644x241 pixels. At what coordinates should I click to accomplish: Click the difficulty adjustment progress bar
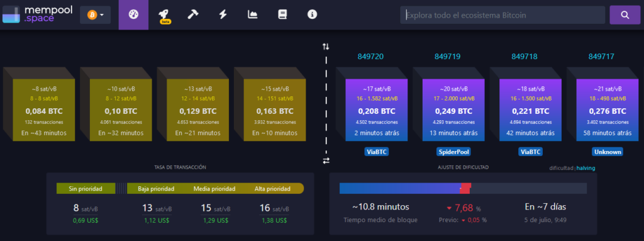pyautogui.click(x=463, y=188)
